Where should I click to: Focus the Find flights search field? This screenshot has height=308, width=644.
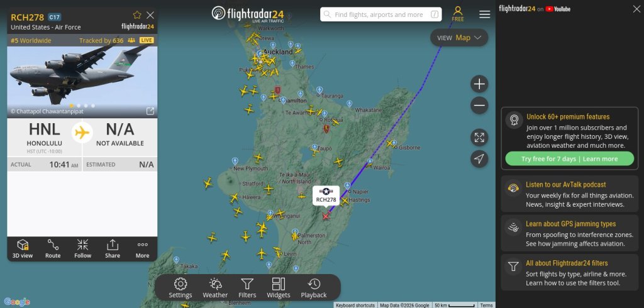pos(380,14)
